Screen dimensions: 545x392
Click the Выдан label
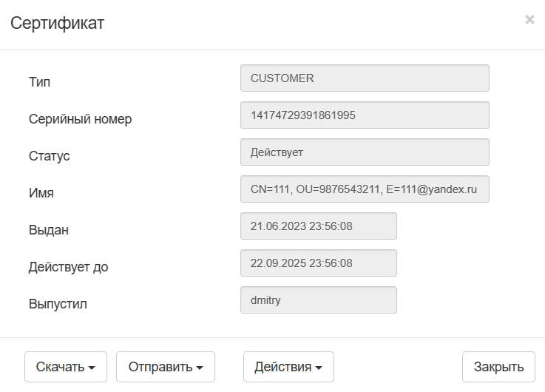(49, 230)
